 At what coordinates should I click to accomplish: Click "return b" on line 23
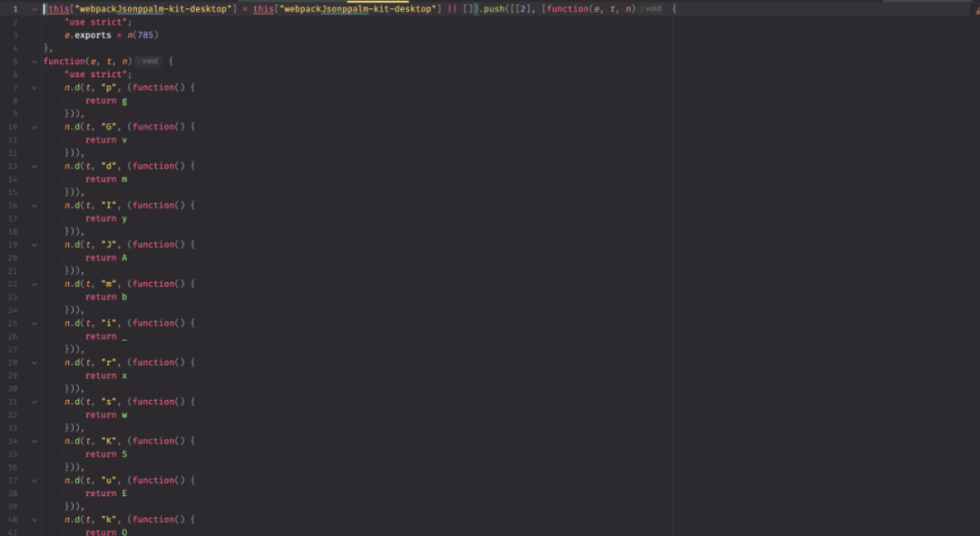pyautogui.click(x=106, y=297)
